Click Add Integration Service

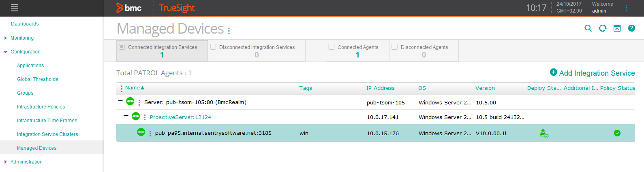pos(592,73)
